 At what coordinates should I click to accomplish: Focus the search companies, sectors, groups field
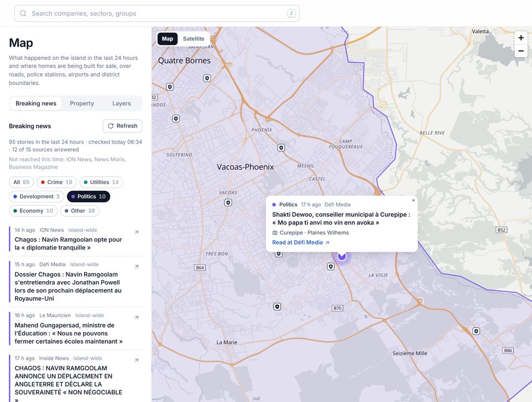pyautogui.click(x=157, y=13)
